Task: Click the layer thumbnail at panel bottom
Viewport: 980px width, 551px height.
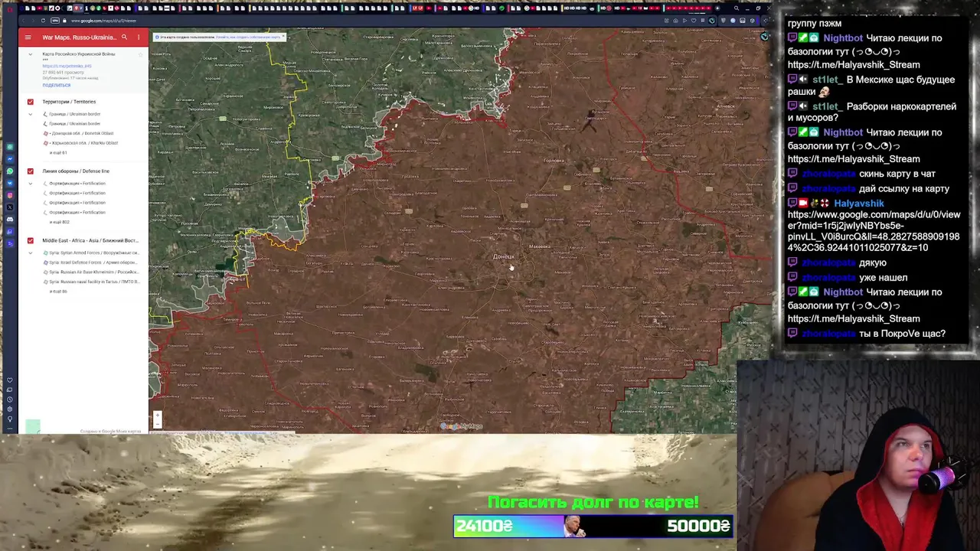Action: (x=33, y=426)
